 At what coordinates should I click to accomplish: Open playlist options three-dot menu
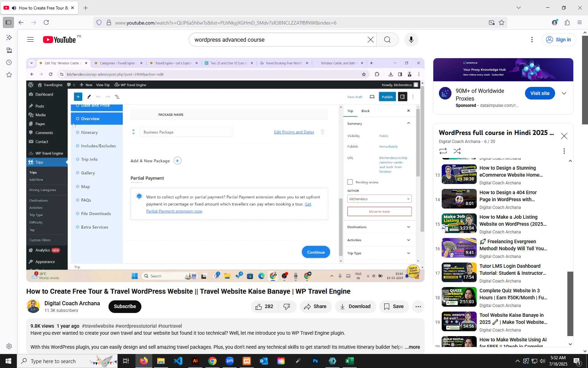pyautogui.click(x=564, y=151)
